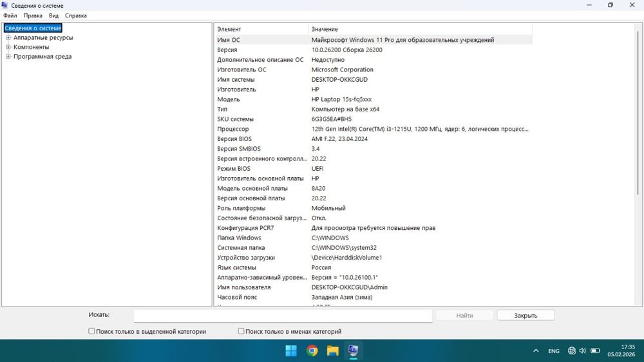The height and width of the screenshot is (362, 644).
Task: Select Имя системы DESKTOP-OKKCGUD row
Action: 374,79
